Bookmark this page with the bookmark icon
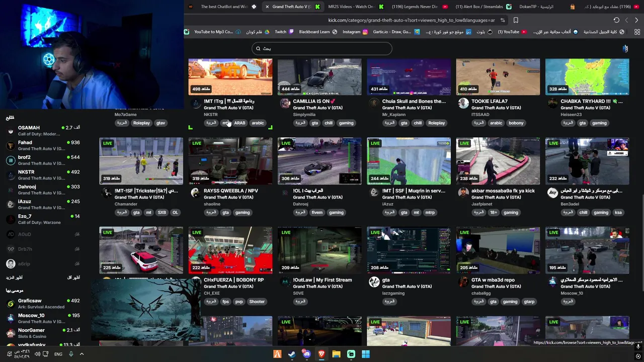The width and height of the screenshot is (644, 362). point(516,20)
